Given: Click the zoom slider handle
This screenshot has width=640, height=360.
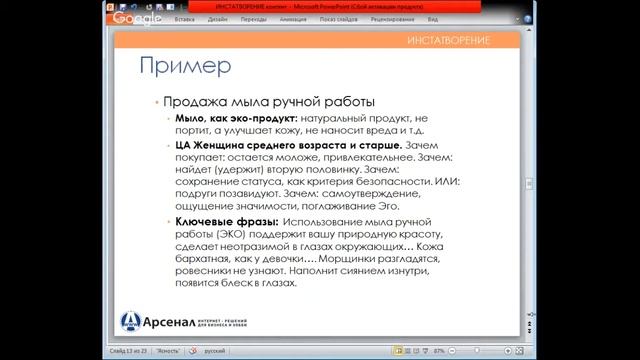Looking at the screenshot, I should pos(477,350).
